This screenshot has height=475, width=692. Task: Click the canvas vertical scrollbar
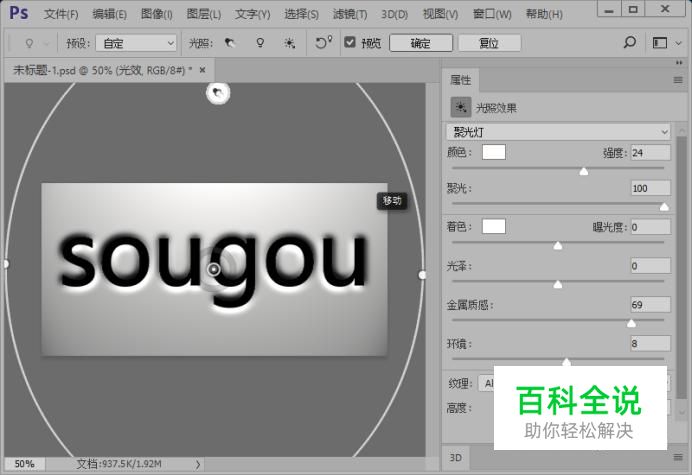(x=432, y=269)
